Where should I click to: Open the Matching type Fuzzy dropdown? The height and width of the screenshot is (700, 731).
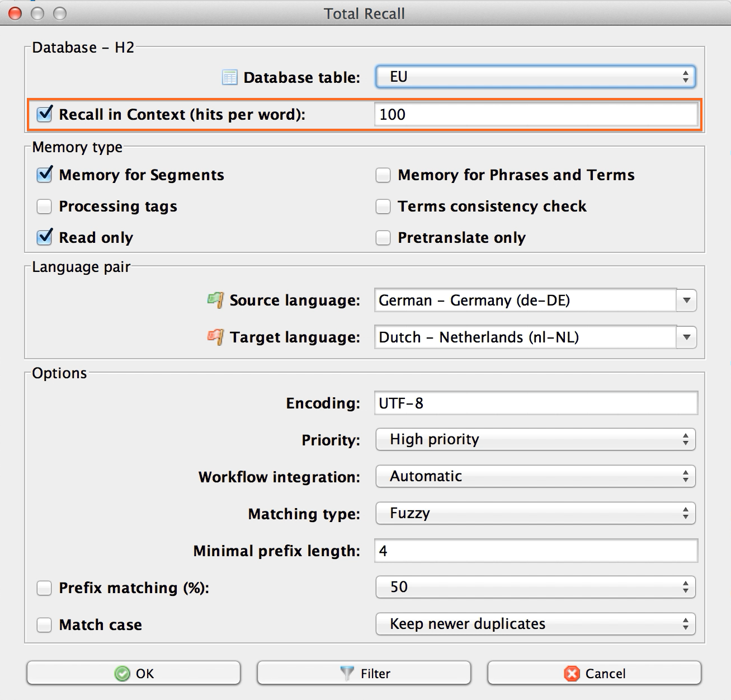point(535,513)
